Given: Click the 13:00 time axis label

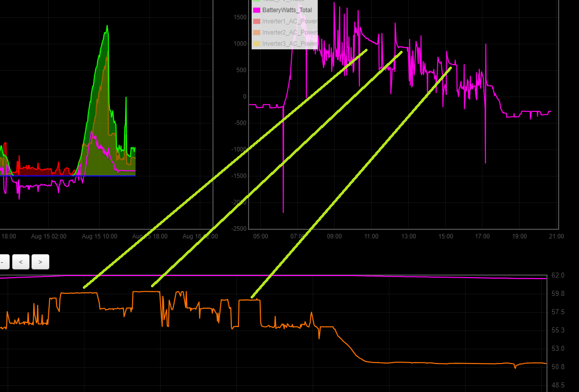Looking at the screenshot, I should tap(408, 236).
